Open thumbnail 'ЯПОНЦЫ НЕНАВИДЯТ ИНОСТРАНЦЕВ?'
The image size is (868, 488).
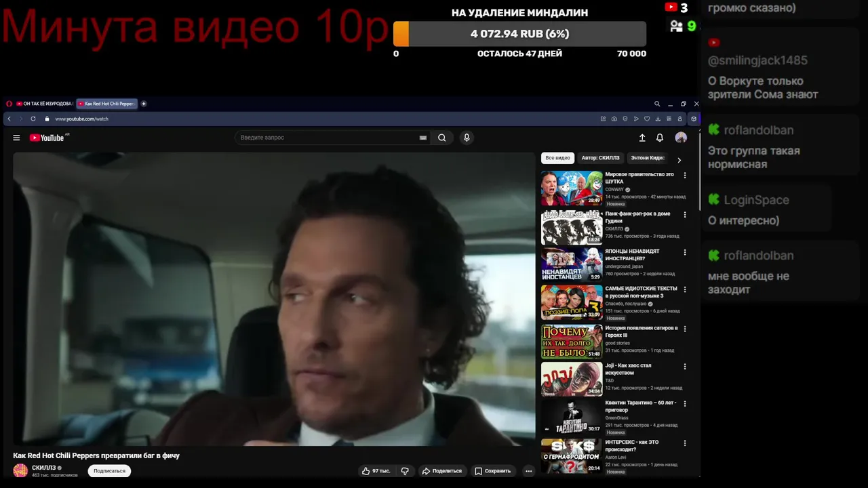pos(572,264)
